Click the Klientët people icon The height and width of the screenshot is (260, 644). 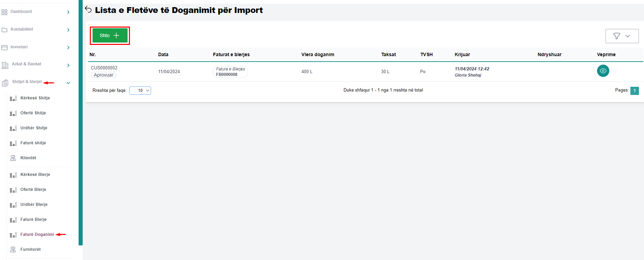pos(13,158)
